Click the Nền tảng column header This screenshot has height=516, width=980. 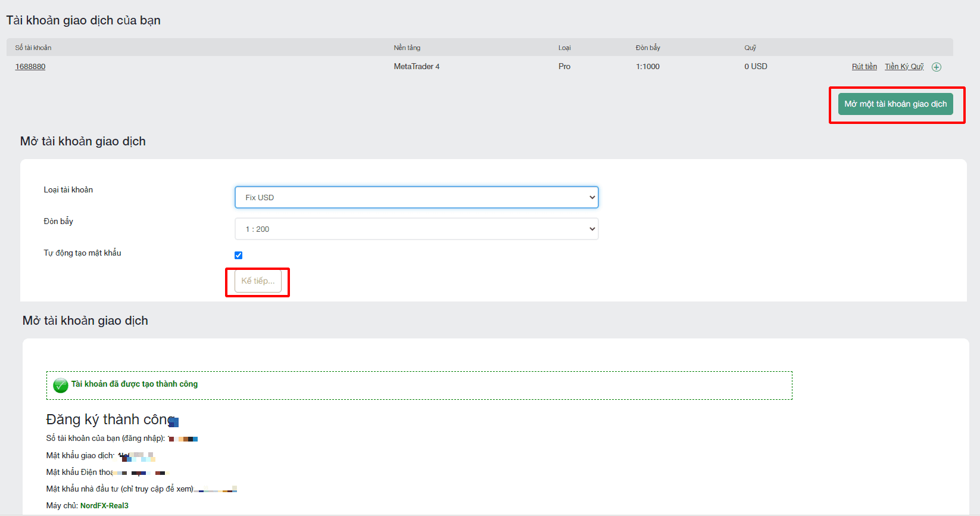pos(407,48)
